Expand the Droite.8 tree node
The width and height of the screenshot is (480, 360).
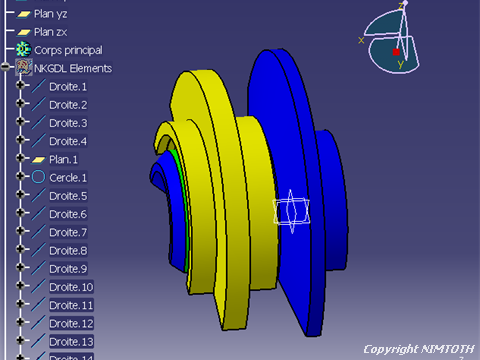click(20, 249)
